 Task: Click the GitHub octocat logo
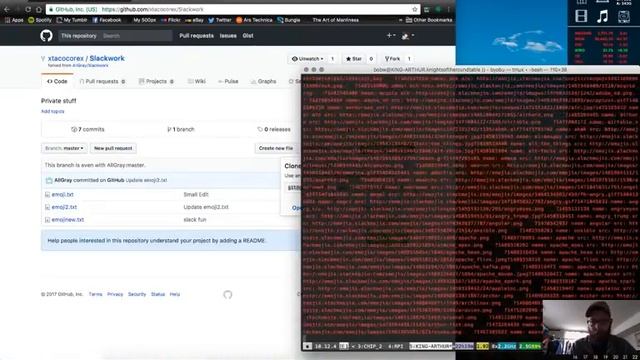pos(47,36)
